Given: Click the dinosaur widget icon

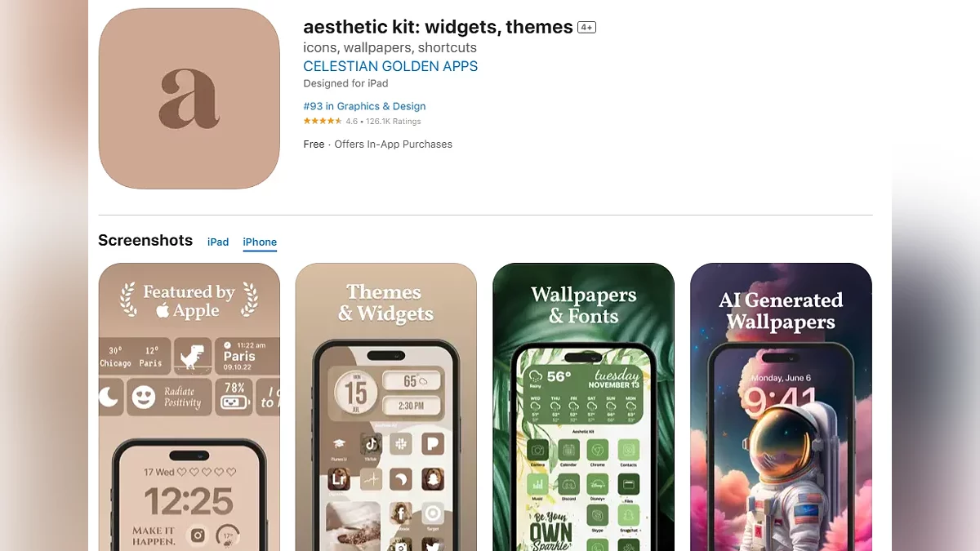Looking at the screenshot, I should tap(193, 356).
